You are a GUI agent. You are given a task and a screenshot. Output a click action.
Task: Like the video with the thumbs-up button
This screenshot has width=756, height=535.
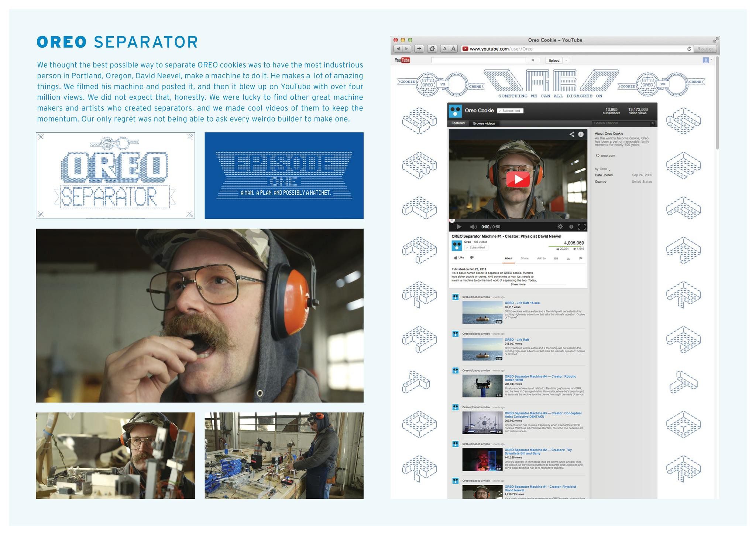(x=459, y=258)
